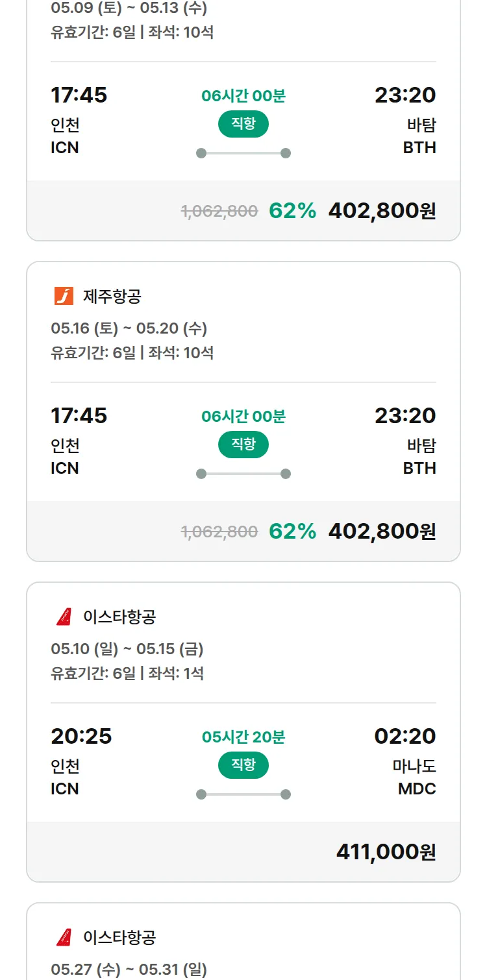Image resolution: width=487 pixels, height=980 pixels.
Task: Tap the 직항 badge on the 05.16 flight
Action: (x=243, y=445)
